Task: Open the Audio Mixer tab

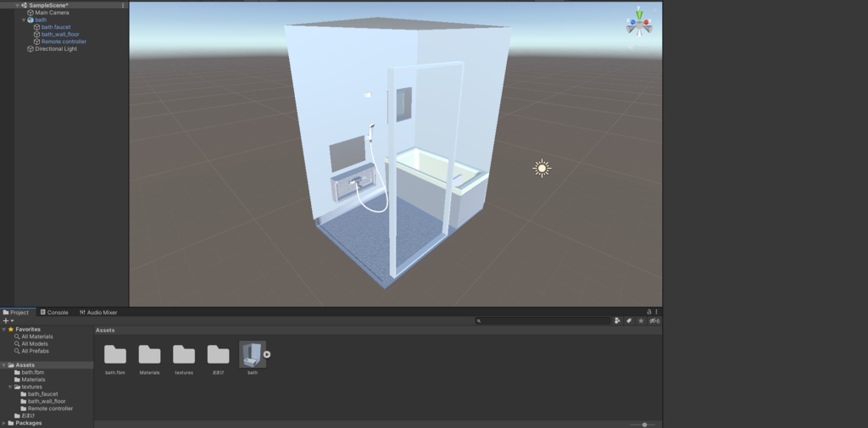Action: click(98, 312)
